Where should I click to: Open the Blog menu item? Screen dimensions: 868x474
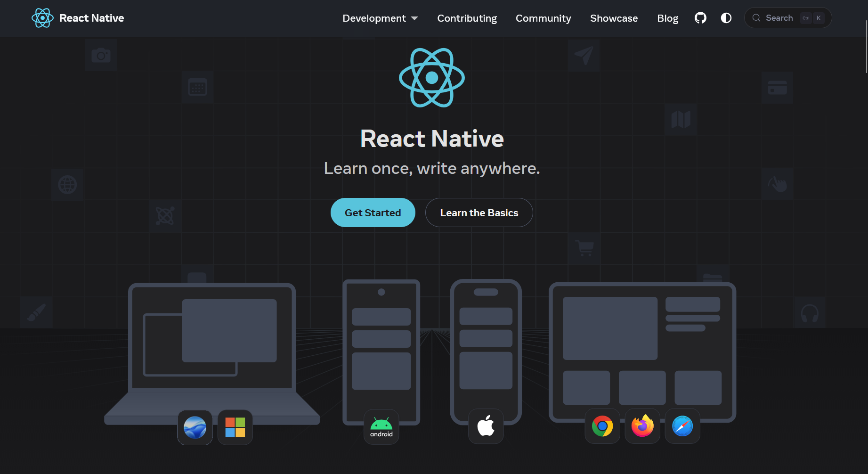[667, 18]
